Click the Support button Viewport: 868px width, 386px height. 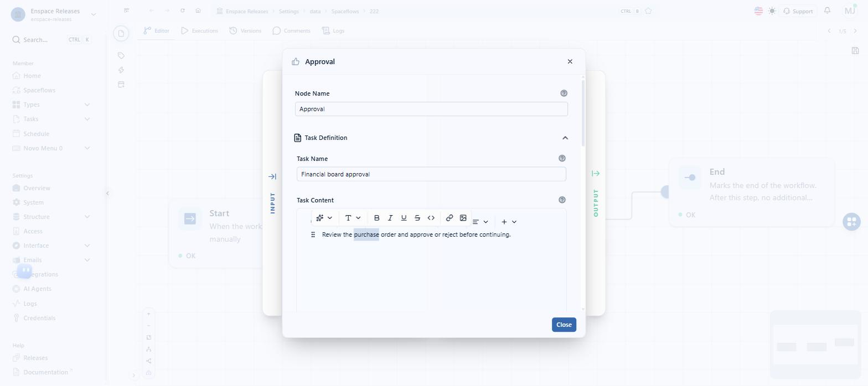798,11
